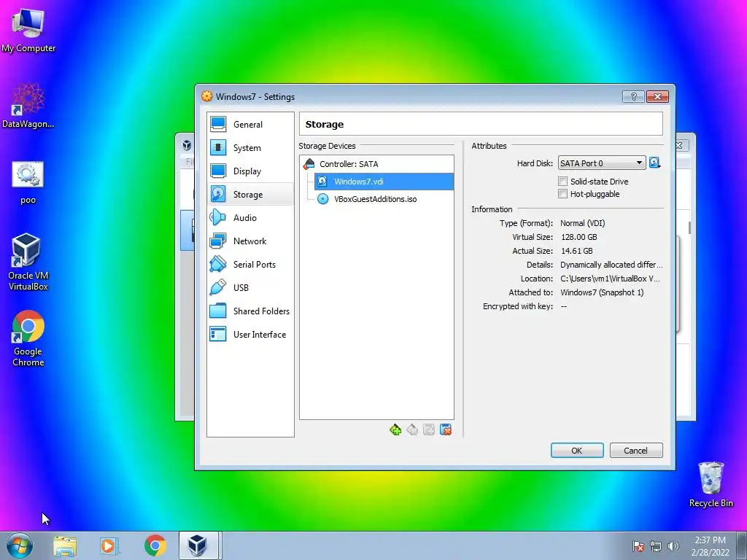
Task: Click the General monitor icon
Action: tap(218, 124)
